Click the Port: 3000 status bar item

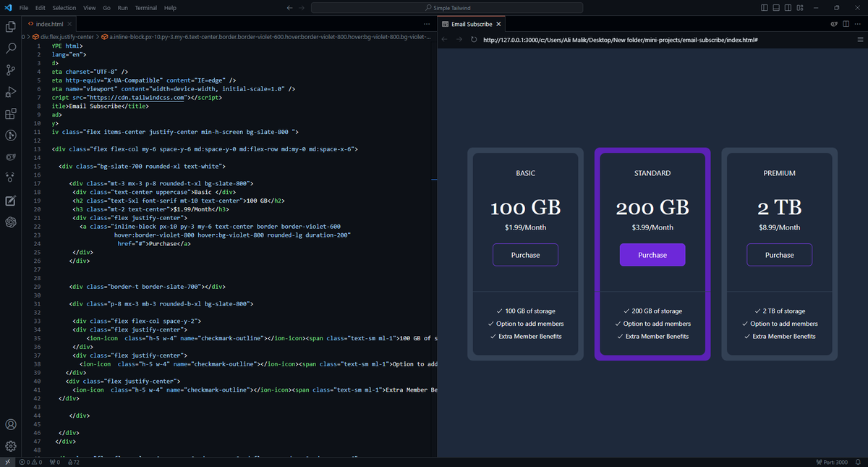832,462
